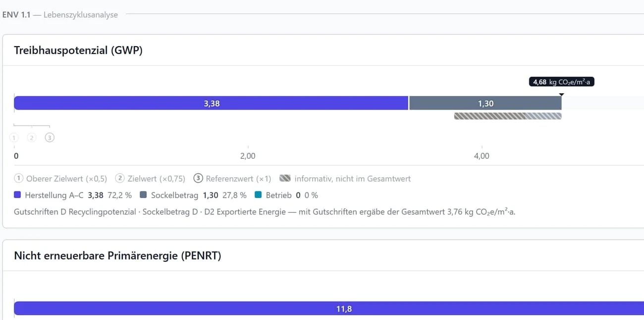The height and width of the screenshot is (320, 644).
Task: Click the Sockelbetrag legend label
Action: 175,195
